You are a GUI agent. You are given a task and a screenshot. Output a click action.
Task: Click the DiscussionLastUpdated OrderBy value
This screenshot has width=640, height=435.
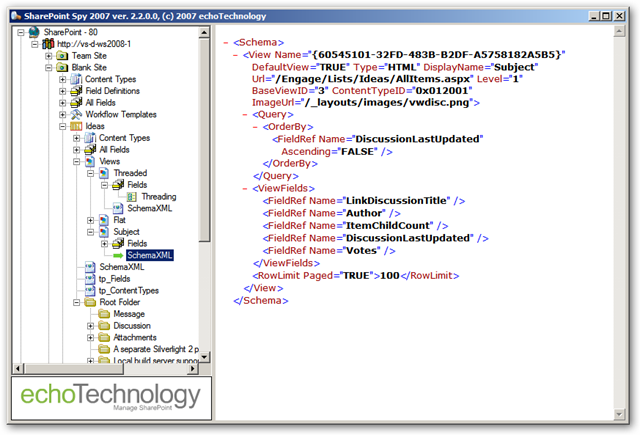coord(417,139)
